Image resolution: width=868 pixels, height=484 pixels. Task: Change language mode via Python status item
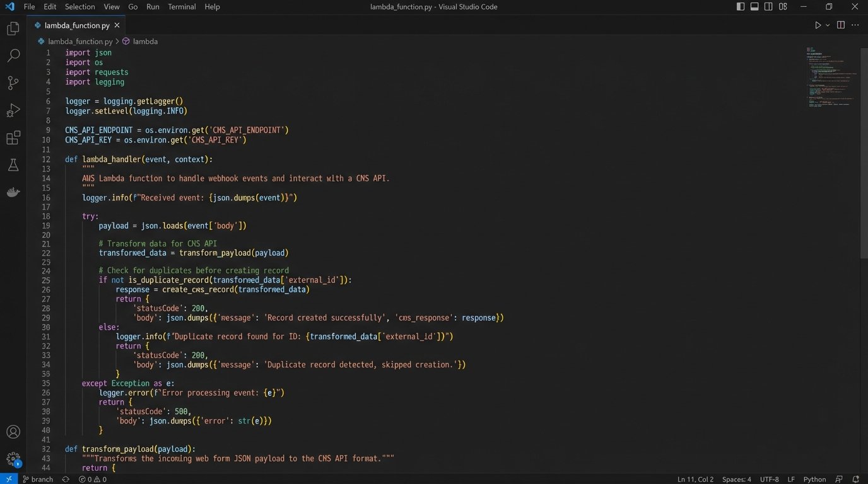814,479
